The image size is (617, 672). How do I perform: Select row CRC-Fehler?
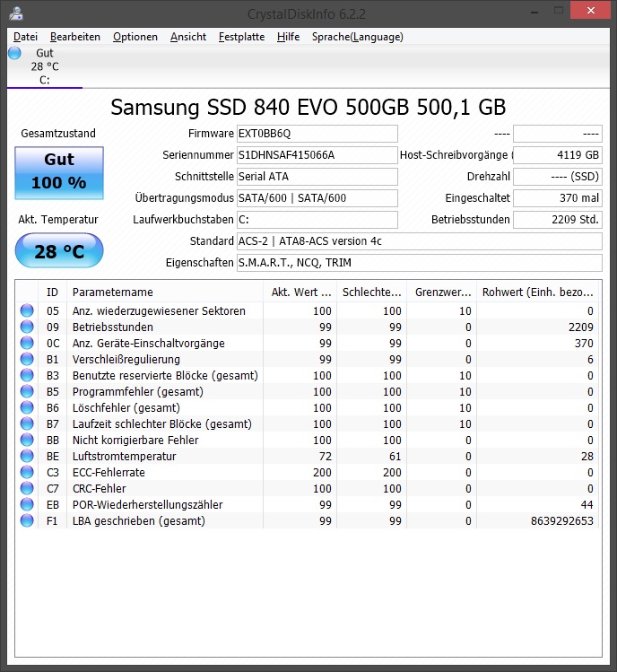pyautogui.click(x=308, y=488)
